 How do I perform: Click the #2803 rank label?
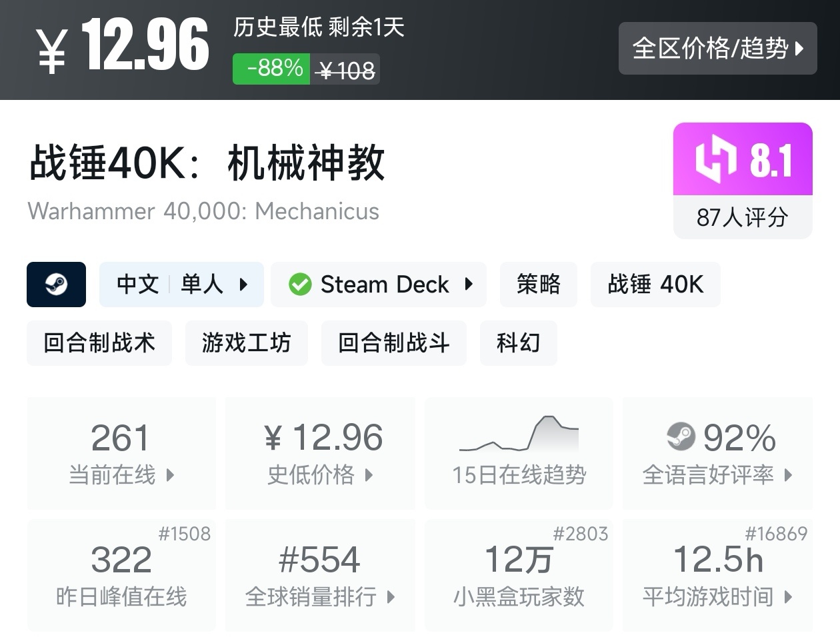pos(581,534)
